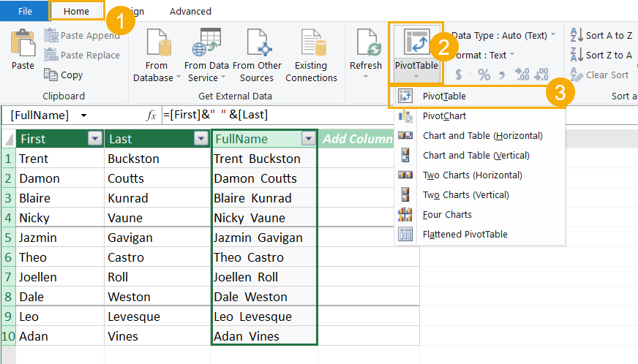Select the cell "Buckston" in Last column
Viewport: 638px width, 364px height.
point(157,159)
